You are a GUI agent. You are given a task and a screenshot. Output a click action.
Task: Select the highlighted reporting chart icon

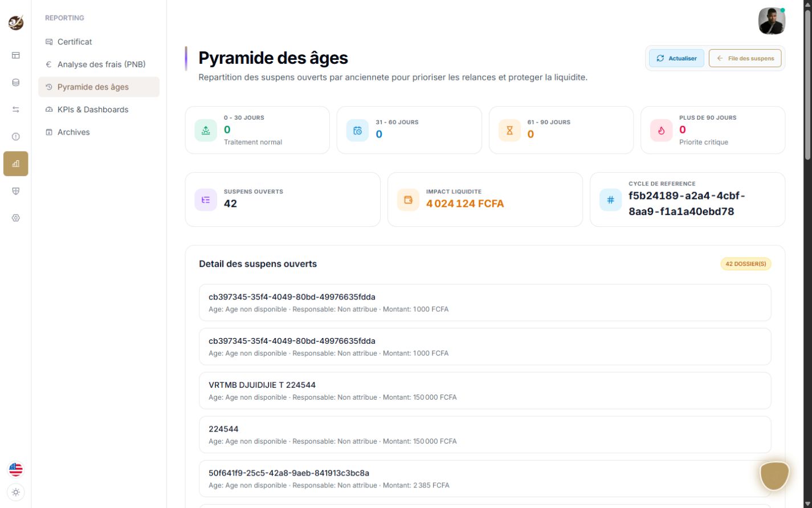[15, 164]
